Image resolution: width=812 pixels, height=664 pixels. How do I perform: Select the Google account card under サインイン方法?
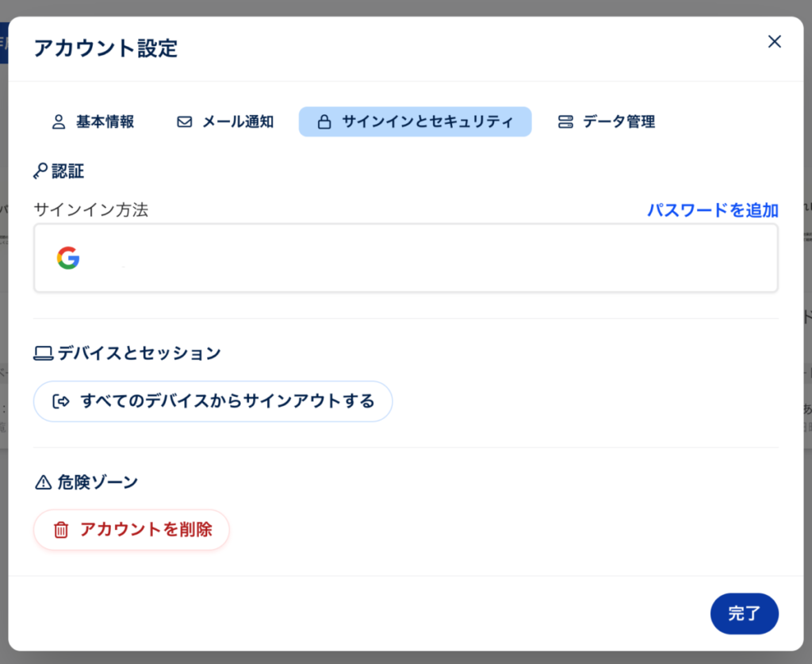[x=406, y=257]
